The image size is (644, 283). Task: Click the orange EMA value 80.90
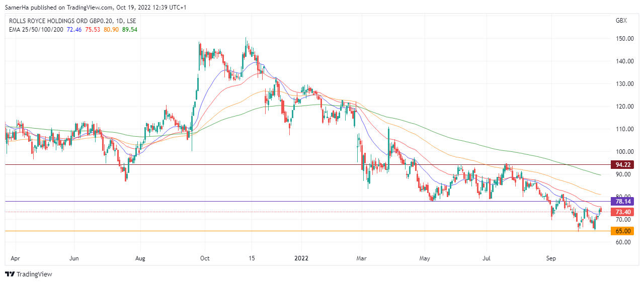click(x=110, y=30)
